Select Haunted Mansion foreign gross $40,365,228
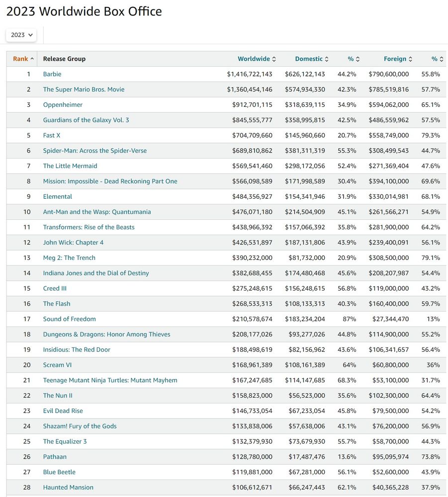 (391, 488)
